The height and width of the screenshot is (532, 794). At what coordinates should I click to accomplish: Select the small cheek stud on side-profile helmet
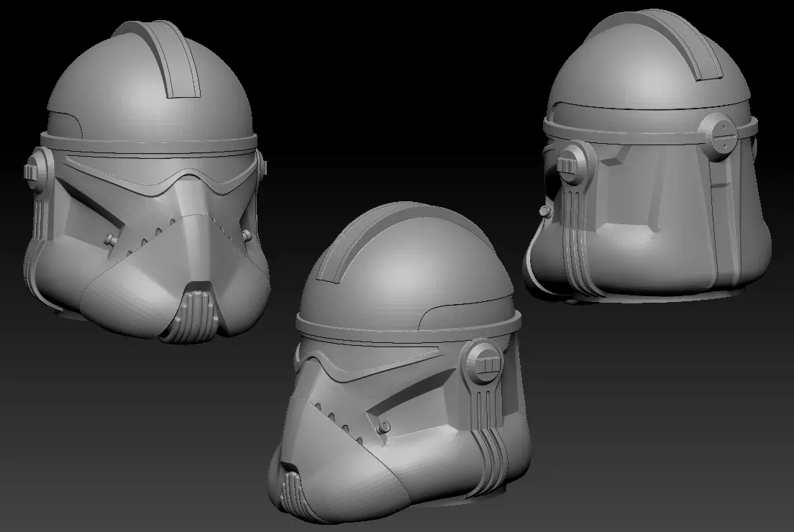pos(384,427)
